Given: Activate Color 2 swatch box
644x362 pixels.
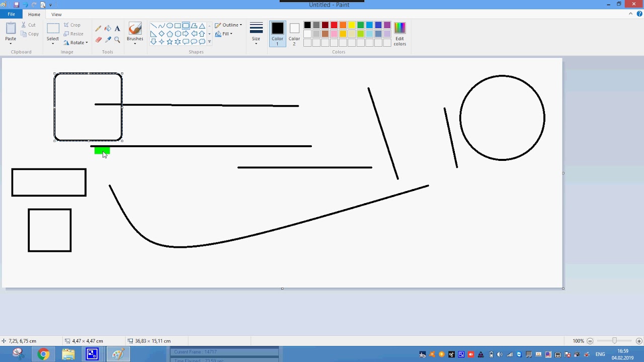Looking at the screenshot, I should 294,34.
